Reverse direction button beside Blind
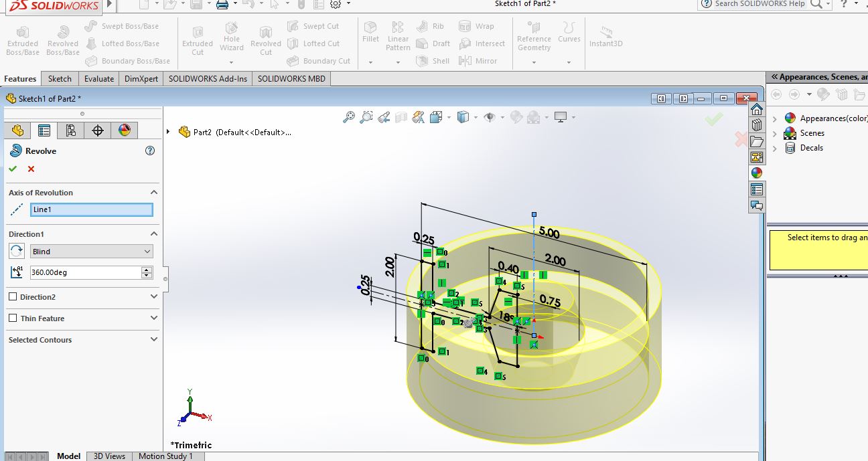 pos(17,252)
